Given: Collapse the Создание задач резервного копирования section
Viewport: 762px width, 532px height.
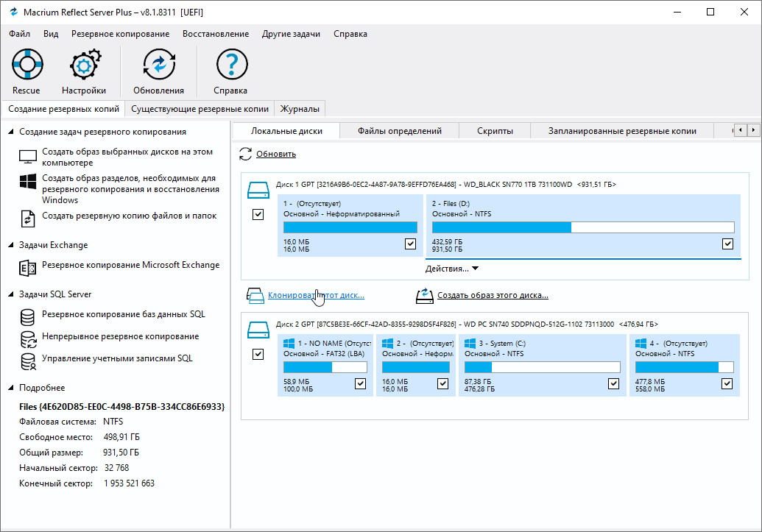Looking at the screenshot, I should tap(11, 132).
